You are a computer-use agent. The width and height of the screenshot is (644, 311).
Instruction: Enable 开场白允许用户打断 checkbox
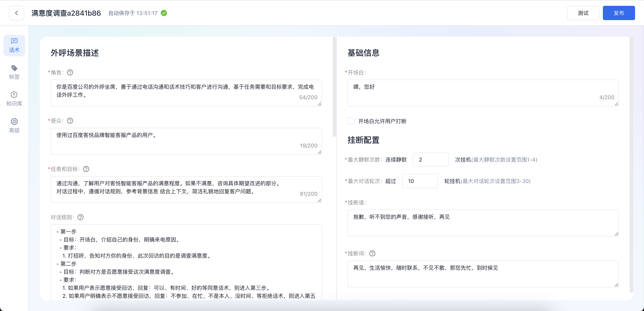(351, 121)
